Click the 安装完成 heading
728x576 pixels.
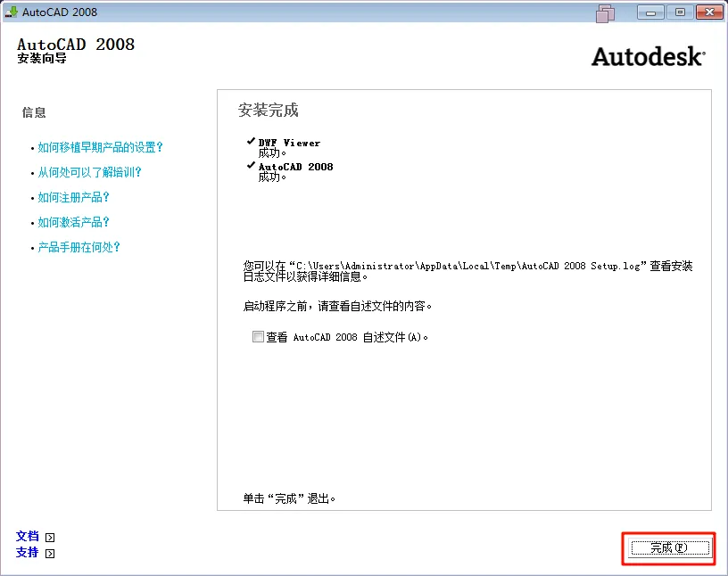(x=269, y=111)
